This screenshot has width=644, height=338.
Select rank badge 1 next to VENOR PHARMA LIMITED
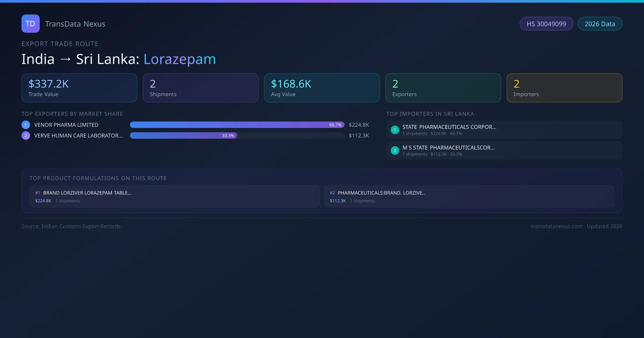(25, 124)
